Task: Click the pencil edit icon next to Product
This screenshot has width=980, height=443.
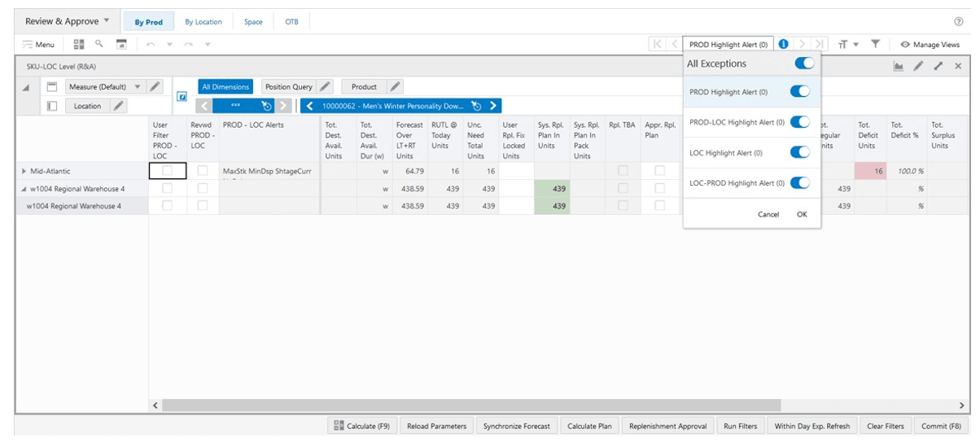Action: (395, 86)
